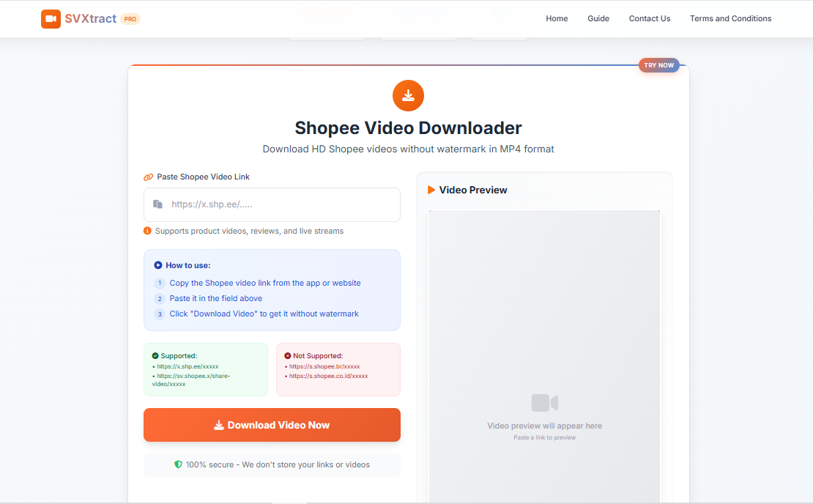Click the TRY NOW badge
Viewport: 813px width, 504px height.
(x=659, y=65)
